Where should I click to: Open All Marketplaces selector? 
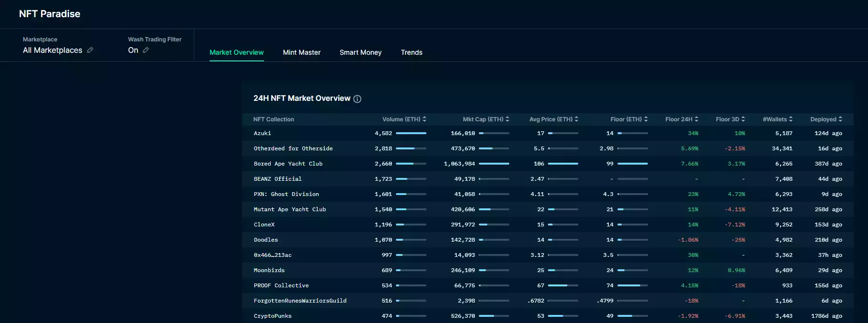(x=52, y=50)
